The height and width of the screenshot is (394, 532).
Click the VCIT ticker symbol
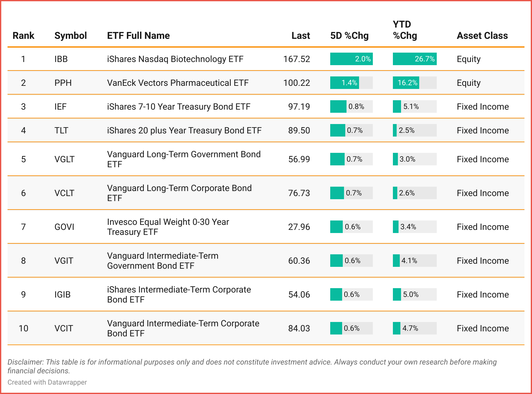tap(64, 328)
